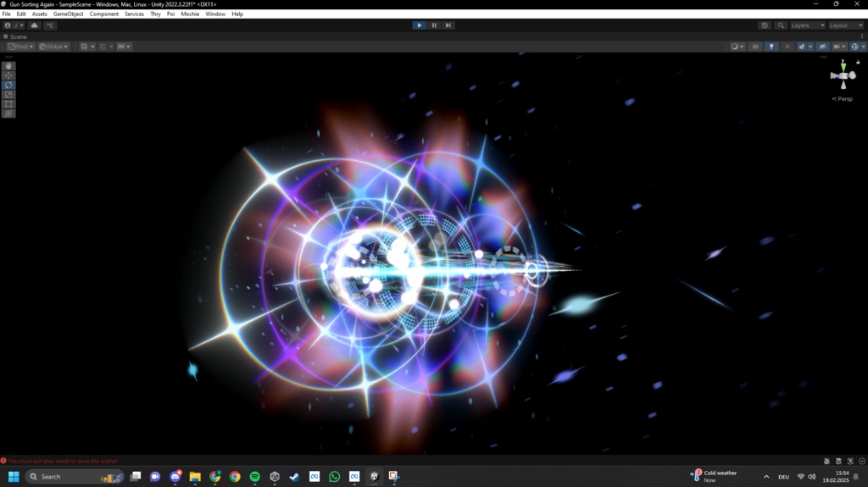Image resolution: width=868 pixels, height=487 pixels.
Task: Toggle the scene gizmo rotation lock
Action: pos(858,62)
